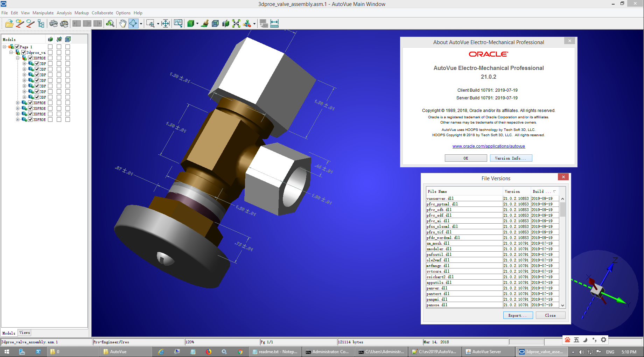Click the Measure ruler toolbar icon
Screen dimensions: 644x357
[274, 23]
